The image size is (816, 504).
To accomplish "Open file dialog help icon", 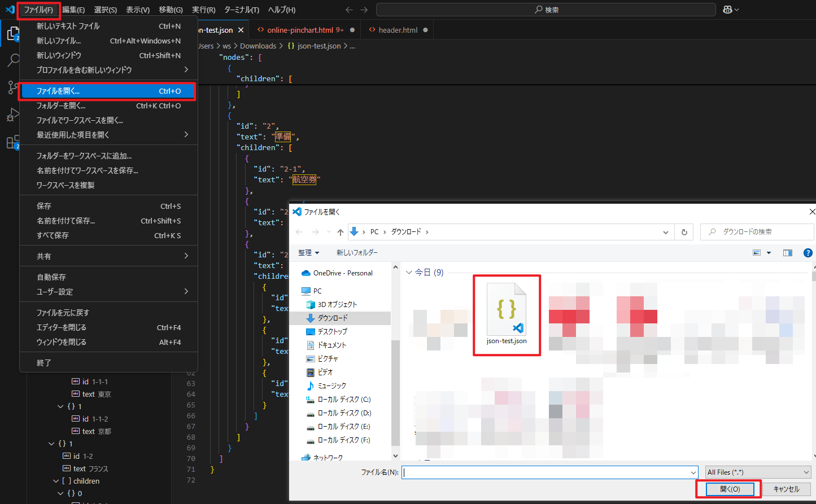I will pos(808,253).
